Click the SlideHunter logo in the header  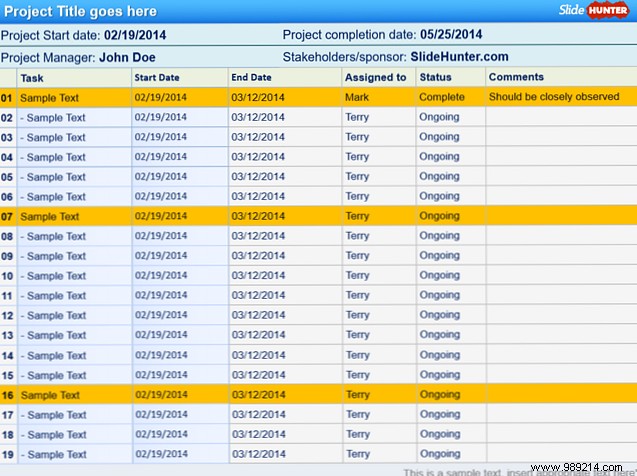coord(594,10)
